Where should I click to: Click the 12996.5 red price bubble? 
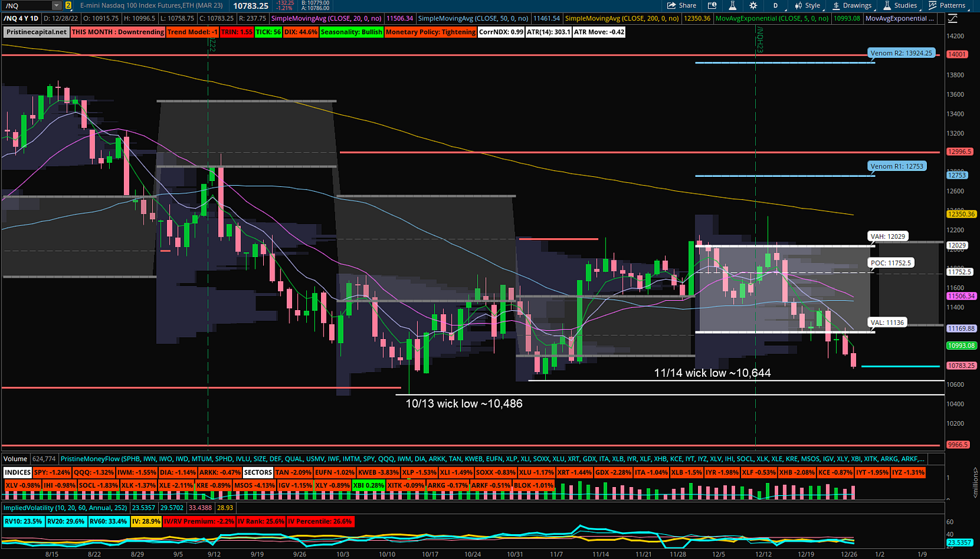pos(958,152)
